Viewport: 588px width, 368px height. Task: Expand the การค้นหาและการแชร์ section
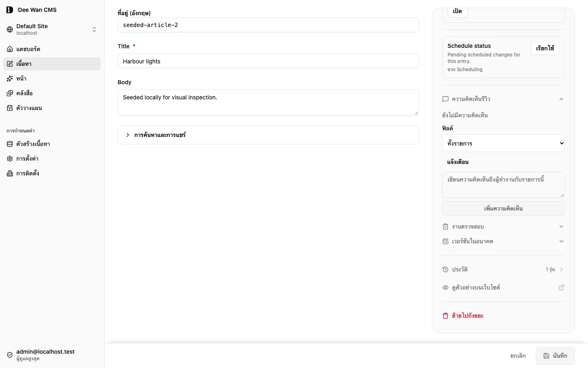coord(268,135)
